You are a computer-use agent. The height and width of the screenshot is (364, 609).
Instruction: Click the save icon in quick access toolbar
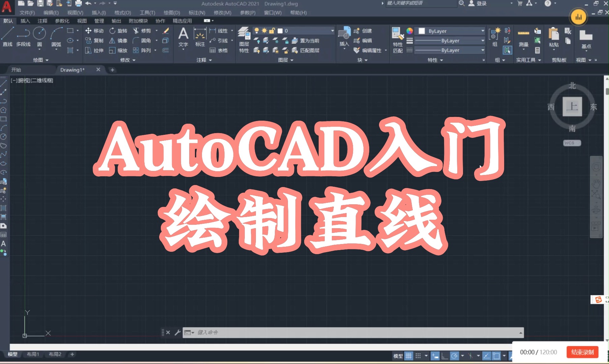point(40,3)
